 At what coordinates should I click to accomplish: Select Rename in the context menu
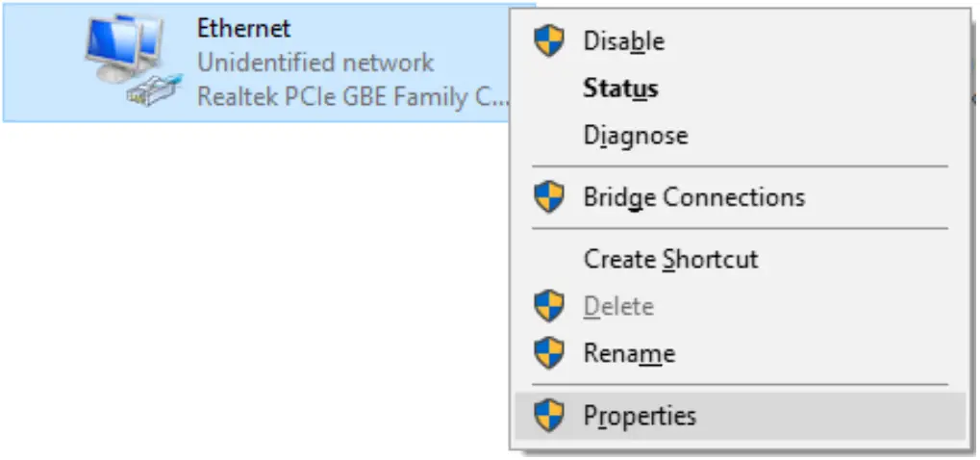pos(629,353)
